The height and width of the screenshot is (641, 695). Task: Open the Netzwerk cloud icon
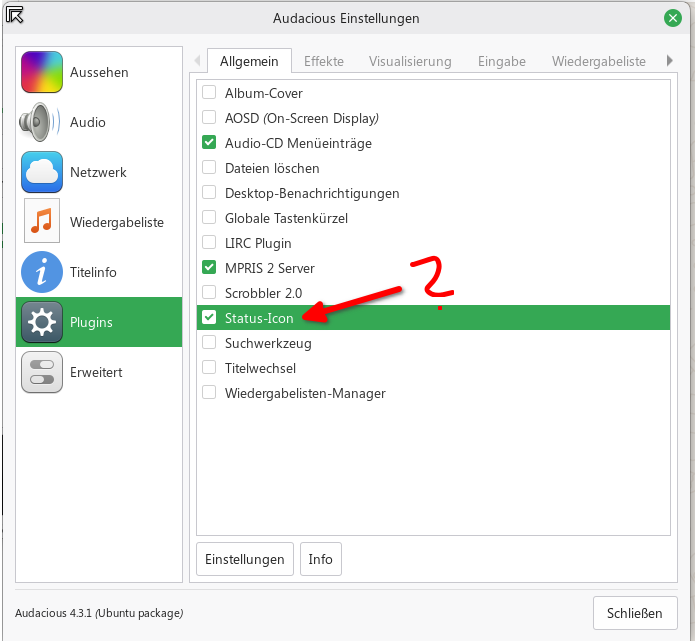pos(42,172)
